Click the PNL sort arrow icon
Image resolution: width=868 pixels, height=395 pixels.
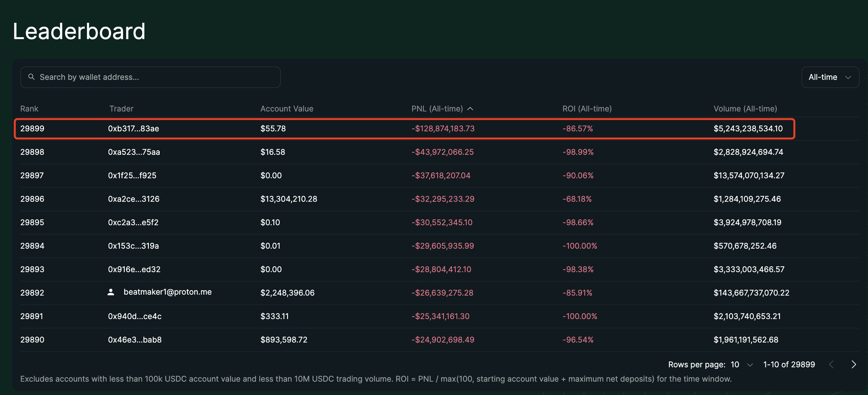470,109
